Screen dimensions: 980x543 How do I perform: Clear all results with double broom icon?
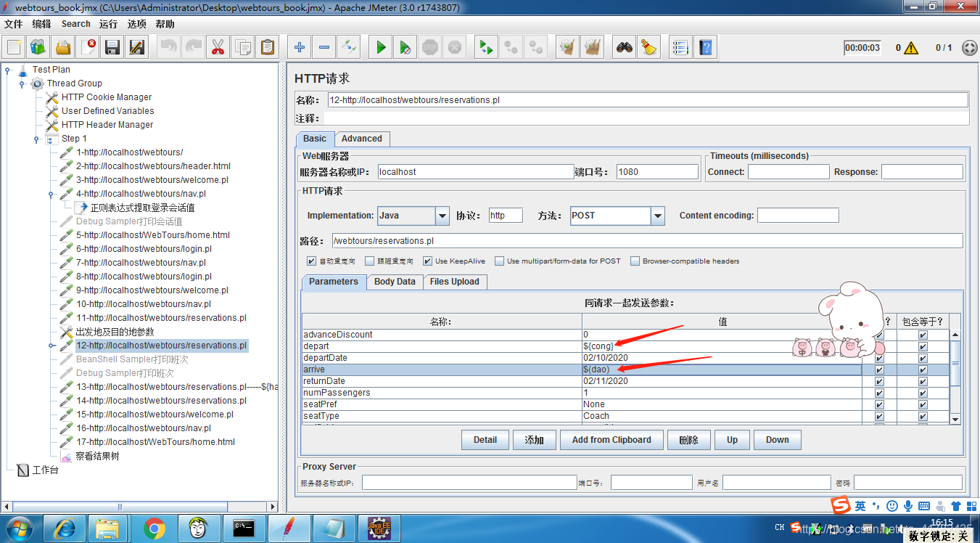pos(593,48)
